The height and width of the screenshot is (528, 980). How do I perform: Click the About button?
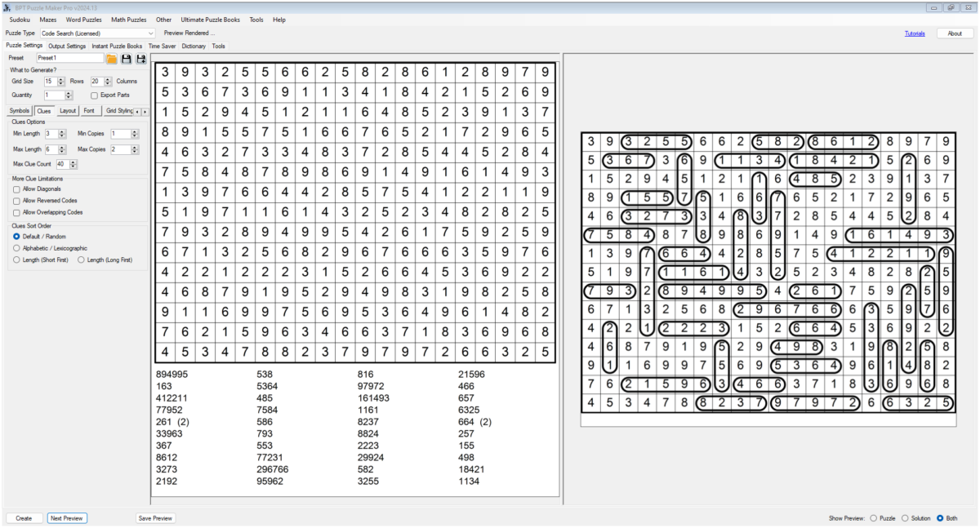[955, 33]
